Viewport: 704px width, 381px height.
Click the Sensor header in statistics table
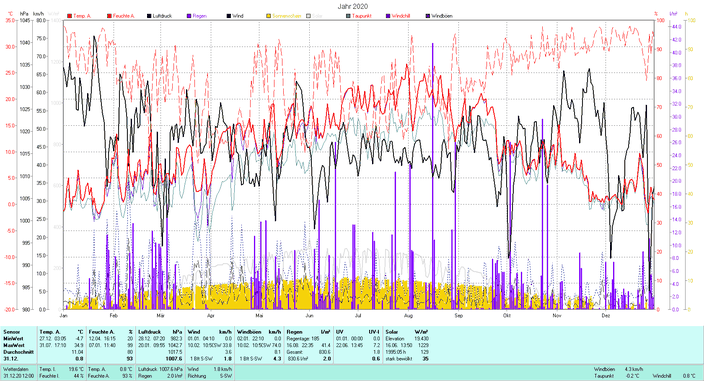pos(12,332)
